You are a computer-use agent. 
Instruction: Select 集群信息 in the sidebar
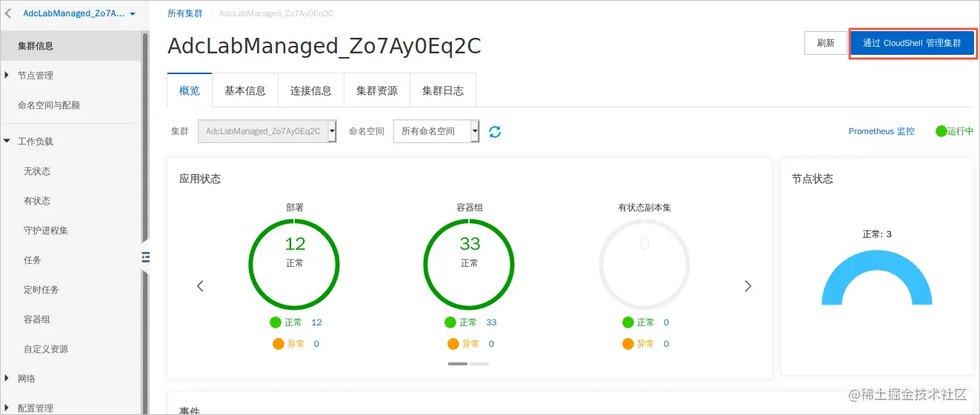[x=70, y=46]
